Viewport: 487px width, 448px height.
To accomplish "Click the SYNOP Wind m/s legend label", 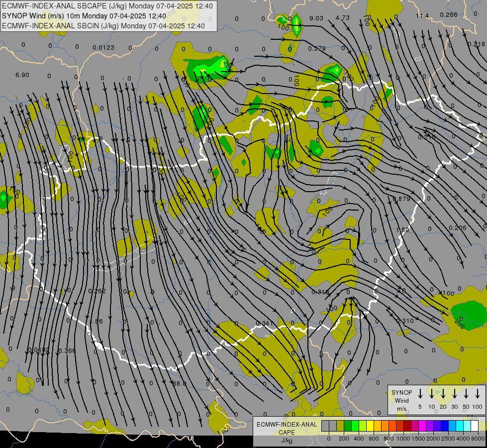I will [x=401, y=400].
